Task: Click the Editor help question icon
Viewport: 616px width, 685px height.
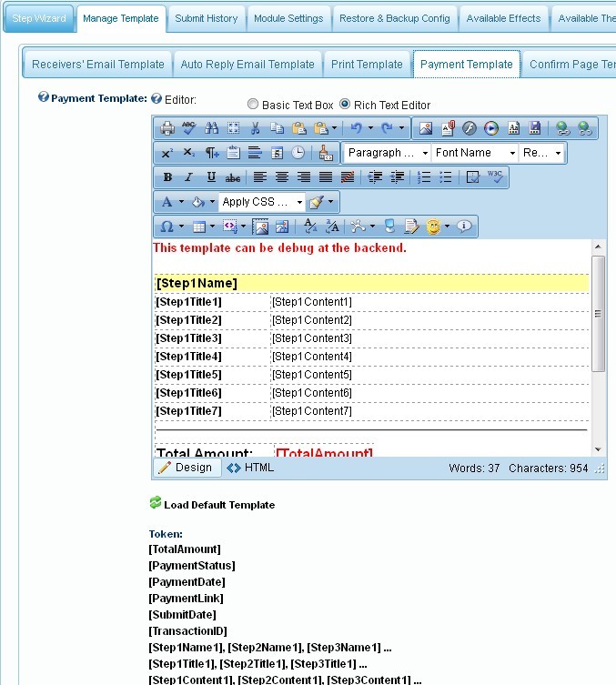Action: coord(157,98)
